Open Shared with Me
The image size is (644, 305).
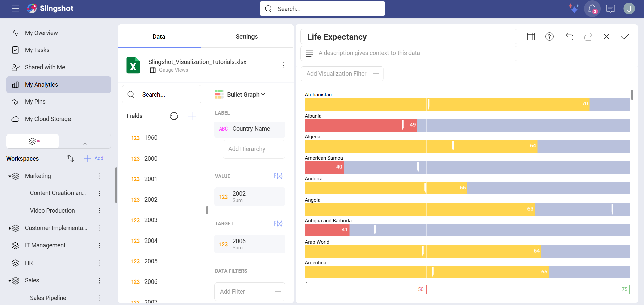coord(45,67)
